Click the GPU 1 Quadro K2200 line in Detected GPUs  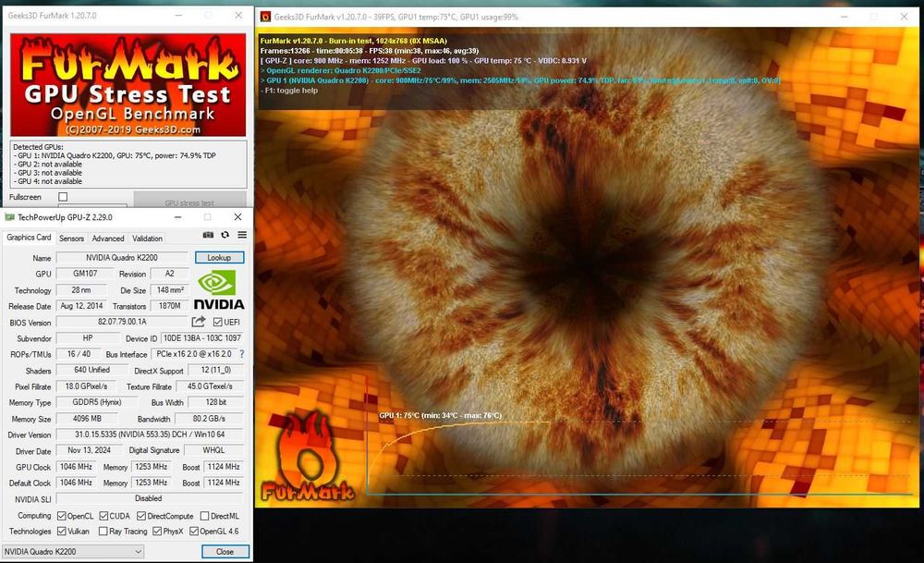pos(115,155)
